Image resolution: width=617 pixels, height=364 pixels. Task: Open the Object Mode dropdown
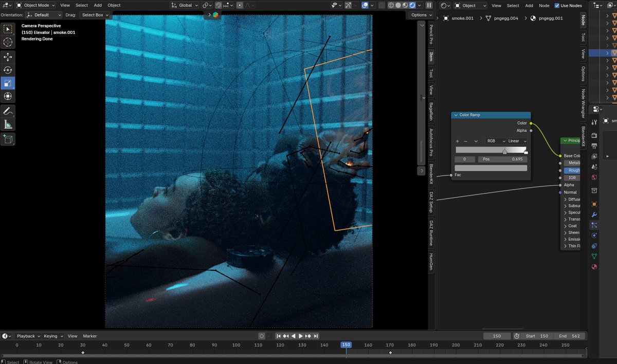(37, 5)
